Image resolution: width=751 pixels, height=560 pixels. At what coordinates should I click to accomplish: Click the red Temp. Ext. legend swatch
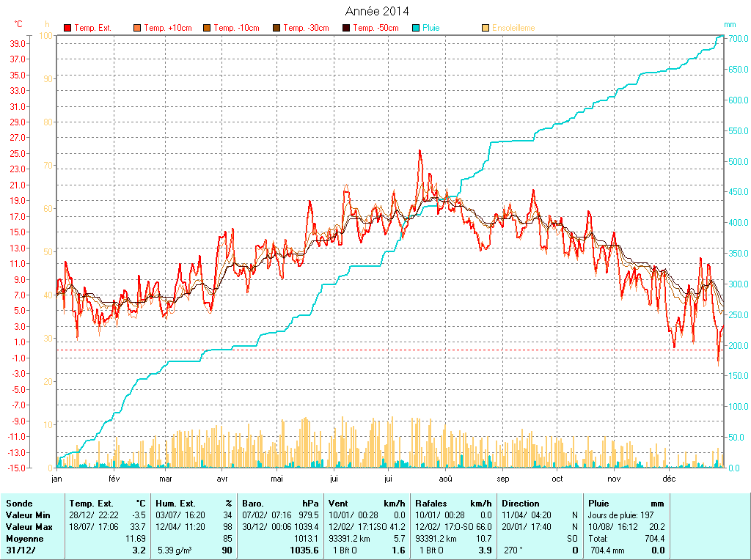pos(67,28)
